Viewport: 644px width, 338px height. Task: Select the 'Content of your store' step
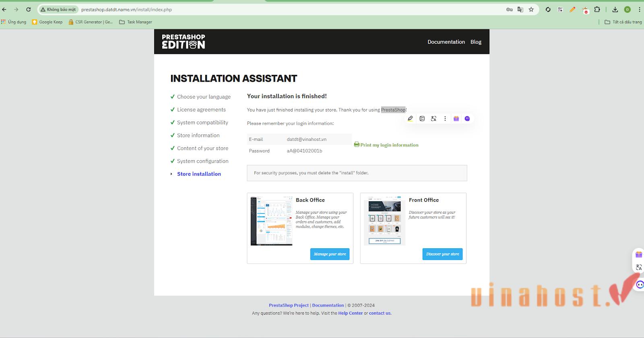tap(202, 148)
